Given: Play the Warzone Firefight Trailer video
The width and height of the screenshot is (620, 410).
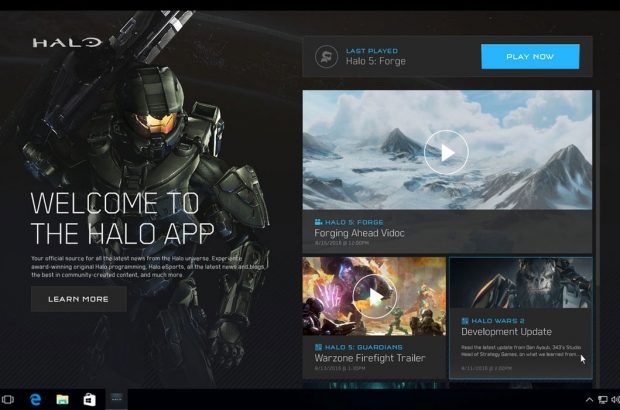Looking at the screenshot, I should coord(374,296).
